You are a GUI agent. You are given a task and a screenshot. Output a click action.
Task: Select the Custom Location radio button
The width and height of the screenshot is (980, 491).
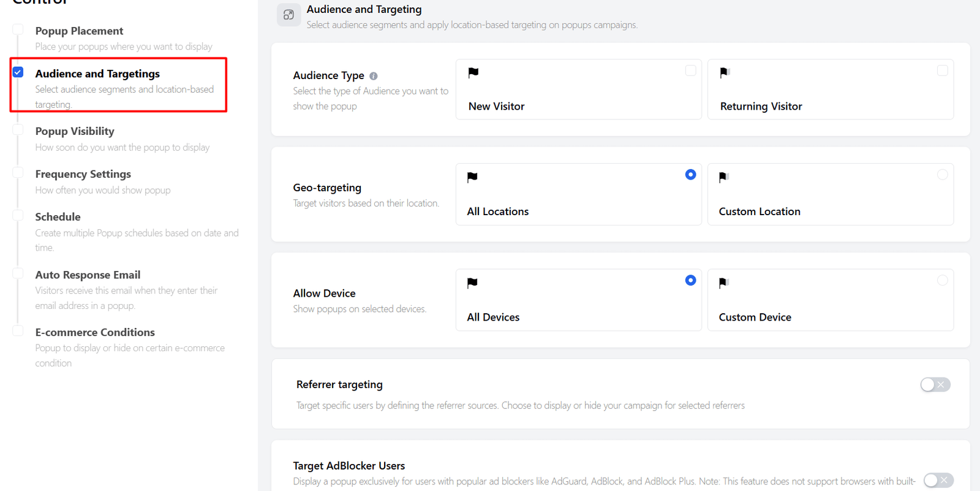[x=942, y=175]
